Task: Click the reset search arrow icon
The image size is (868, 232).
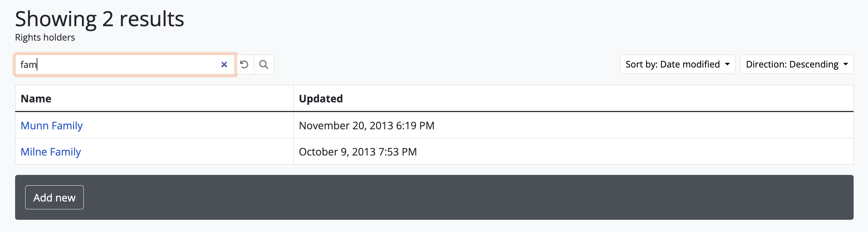Action: click(245, 65)
